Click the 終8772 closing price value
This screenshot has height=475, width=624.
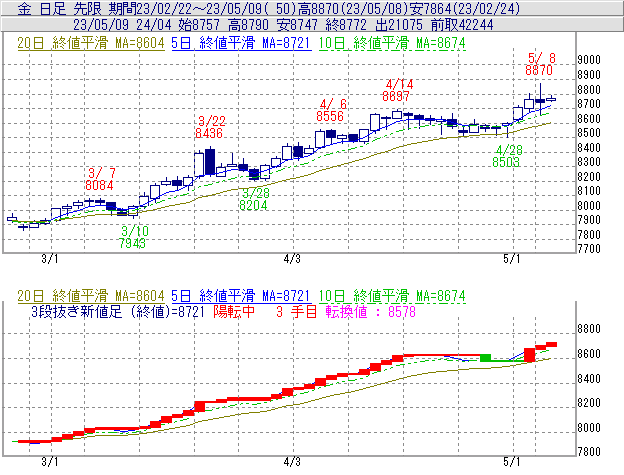346,25
